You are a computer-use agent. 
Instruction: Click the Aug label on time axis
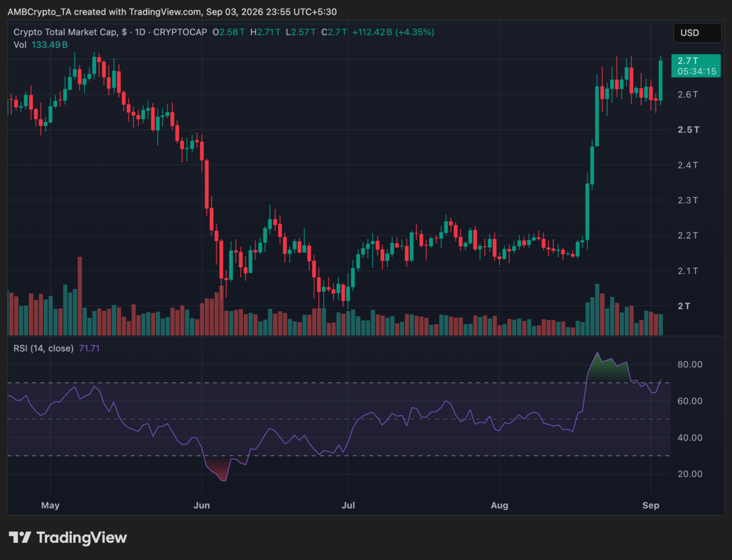(x=500, y=505)
